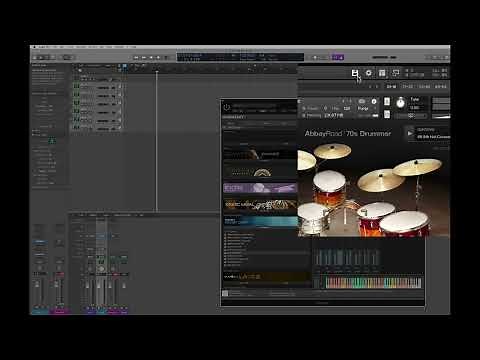Screen dimensions: 480x360
Task: Click Kontakt's save (floppy disk) icon
Action: (x=355, y=73)
